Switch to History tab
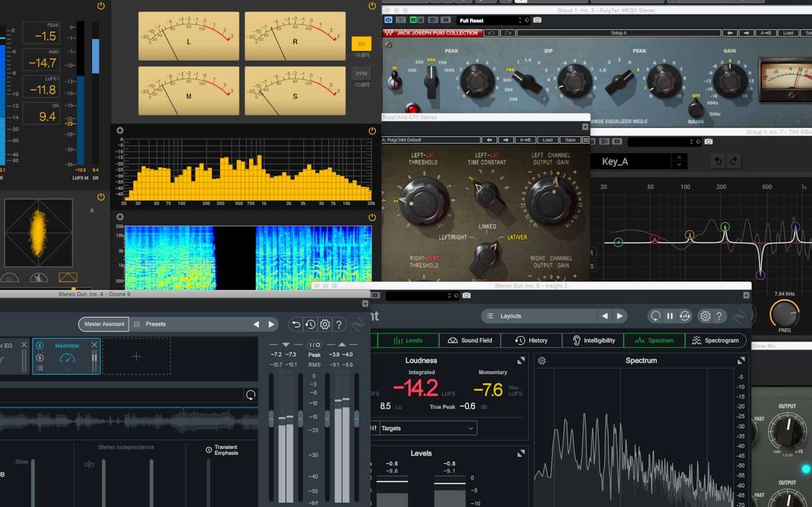The height and width of the screenshot is (507, 812). tap(531, 340)
